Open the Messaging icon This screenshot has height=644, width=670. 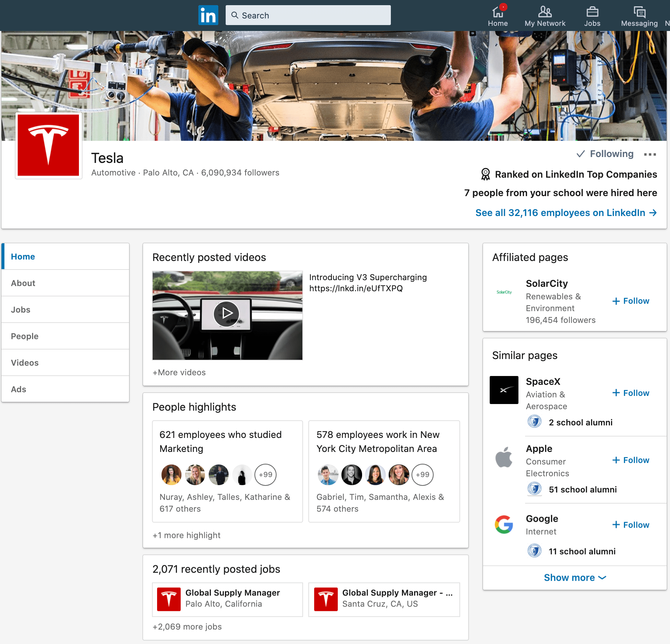coord(639,13)
